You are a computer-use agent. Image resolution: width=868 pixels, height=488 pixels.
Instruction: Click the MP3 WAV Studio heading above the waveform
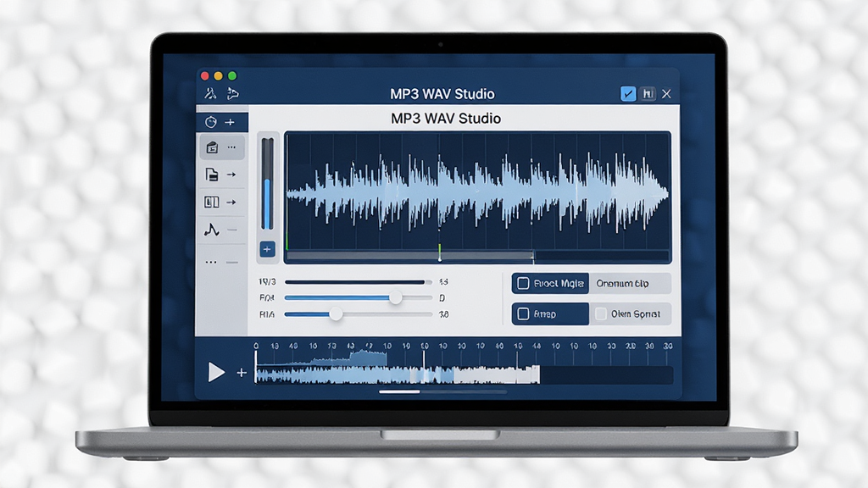[x=446, y=119]
